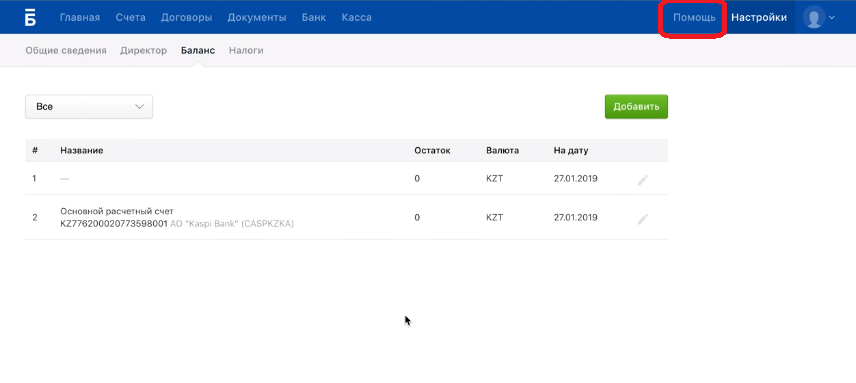Edit row 1 with the pencil icon
This screenshot has height=383, width=856.
coord(643,180)
